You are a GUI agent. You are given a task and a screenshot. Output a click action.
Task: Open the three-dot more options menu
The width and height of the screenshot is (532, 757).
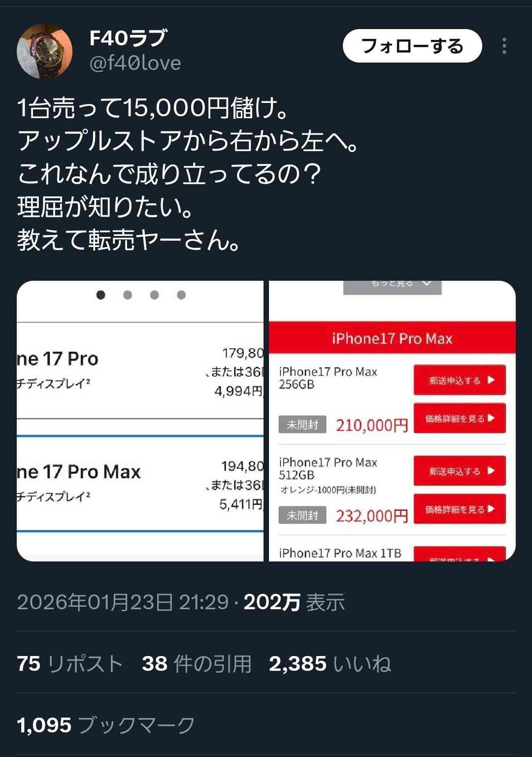coord(504,46)
